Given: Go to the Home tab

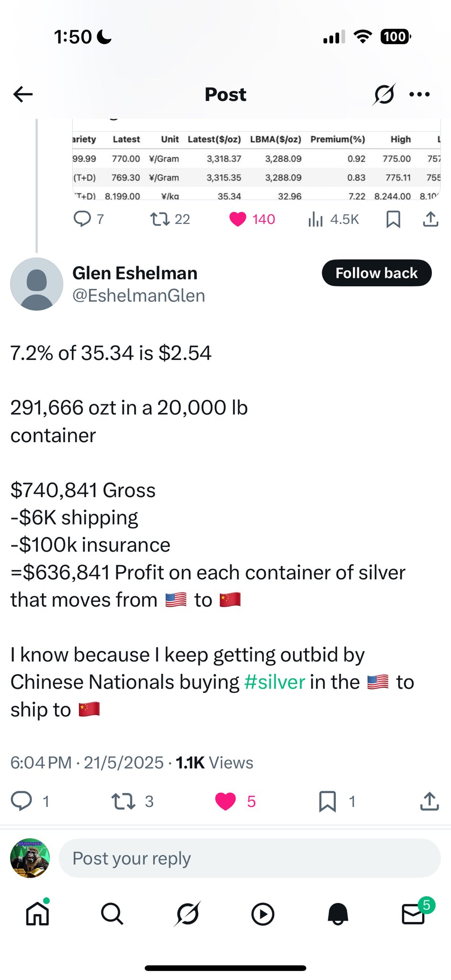Looking at the screenshot, I should [x=37, y=914].
